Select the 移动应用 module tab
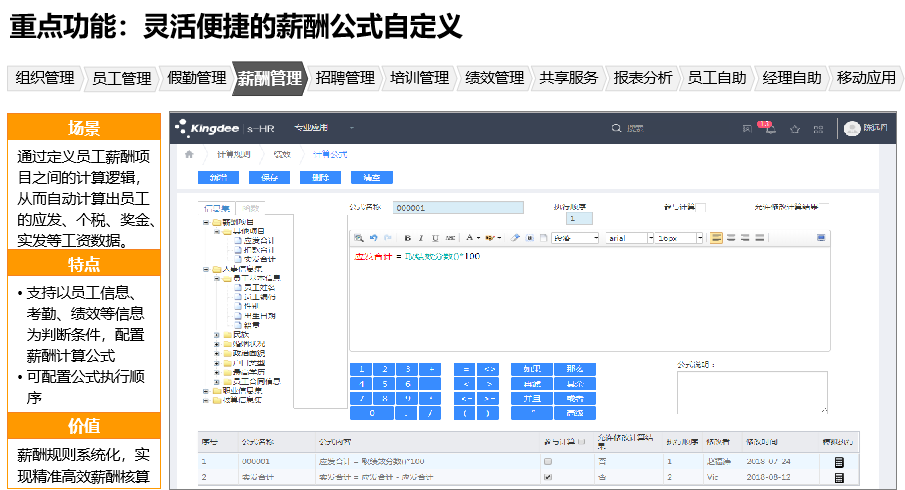The image size is (905, 490). coord(866,78)
